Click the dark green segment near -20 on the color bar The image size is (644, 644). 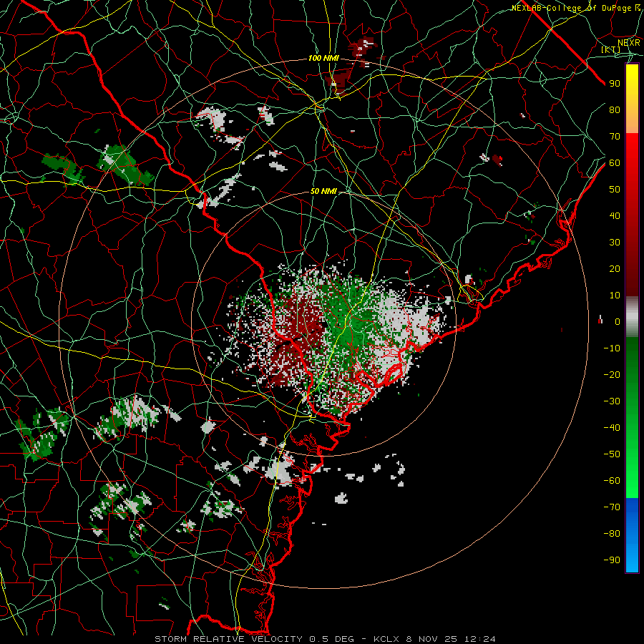pos(632,370)
